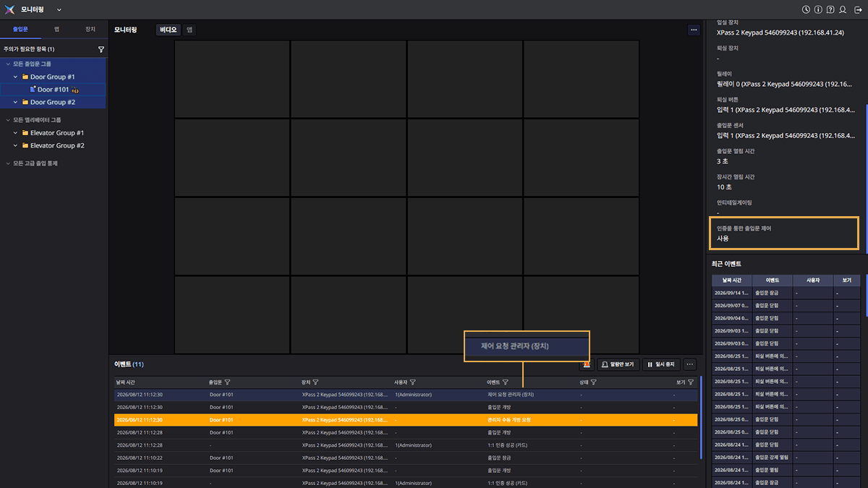Switch to the 장치 tab in sidebar
Image resolution: width=868 pixels, height=488 pixels.
90,30
